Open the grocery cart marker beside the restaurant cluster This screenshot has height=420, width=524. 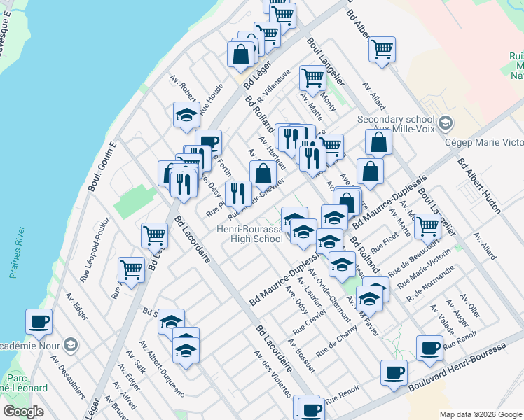[x=332, y=146]
